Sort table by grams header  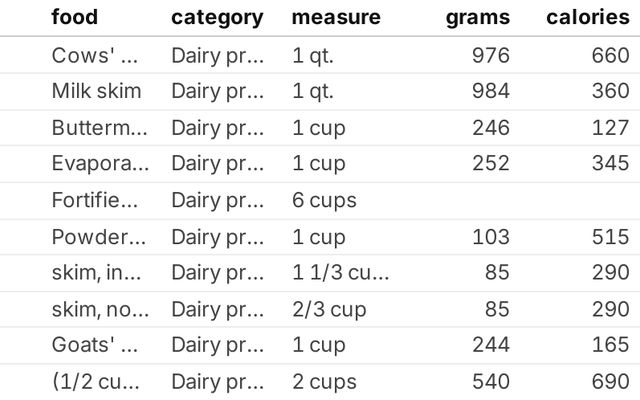[x=478, y=17]
